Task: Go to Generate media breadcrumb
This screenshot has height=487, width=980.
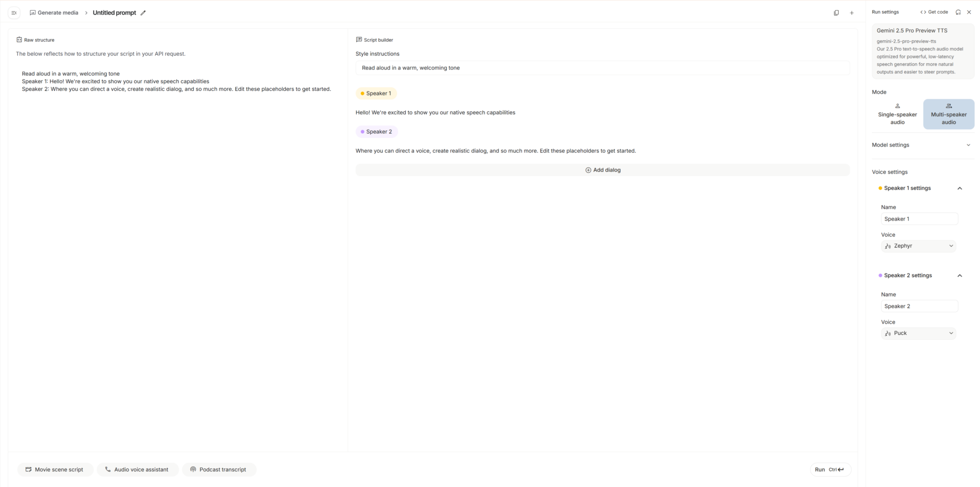Action: (54, 13)
